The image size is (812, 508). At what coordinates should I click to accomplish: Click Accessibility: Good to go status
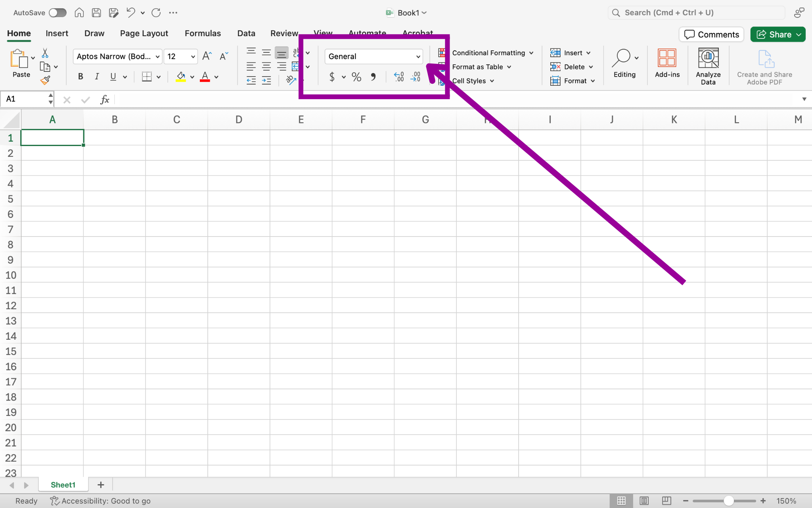coord(100,501)
